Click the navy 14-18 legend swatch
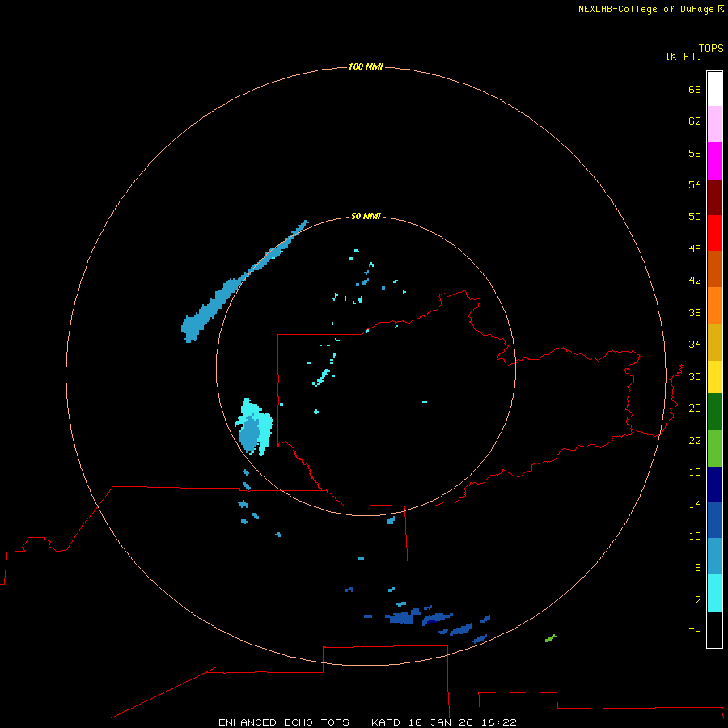This screenshot has height=728, width=728. (714, 485)
